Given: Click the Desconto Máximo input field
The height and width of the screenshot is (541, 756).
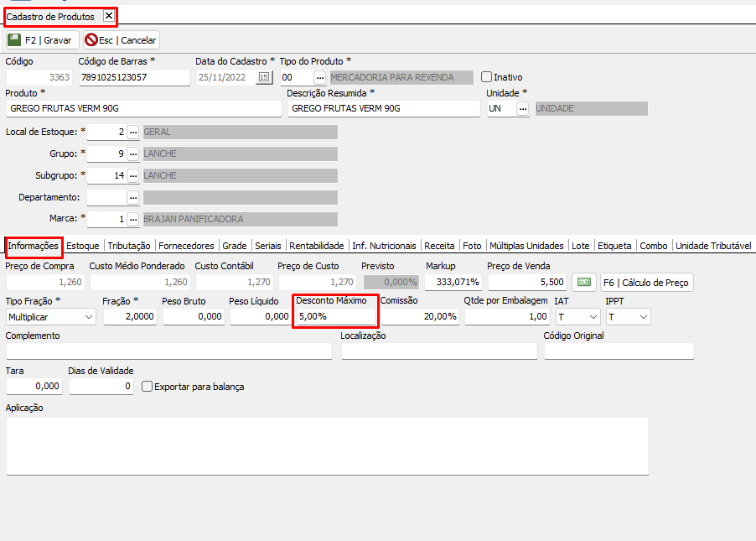Looking at the screenshot, I should coord(335,317).
